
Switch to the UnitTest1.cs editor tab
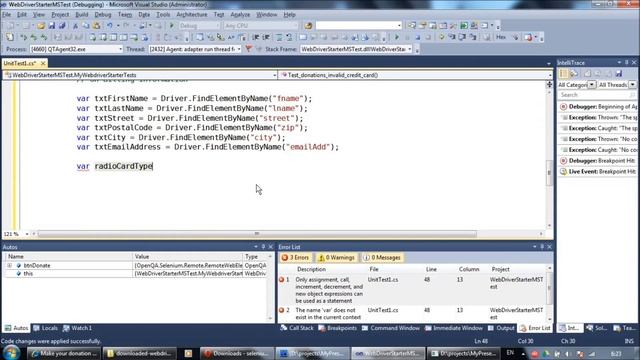click(x=20, y=63)
